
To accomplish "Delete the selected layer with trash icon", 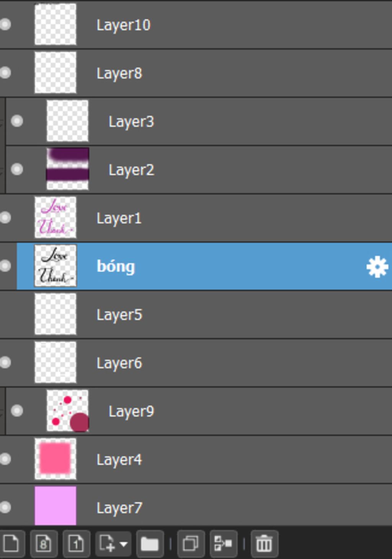I will [264, 543].
